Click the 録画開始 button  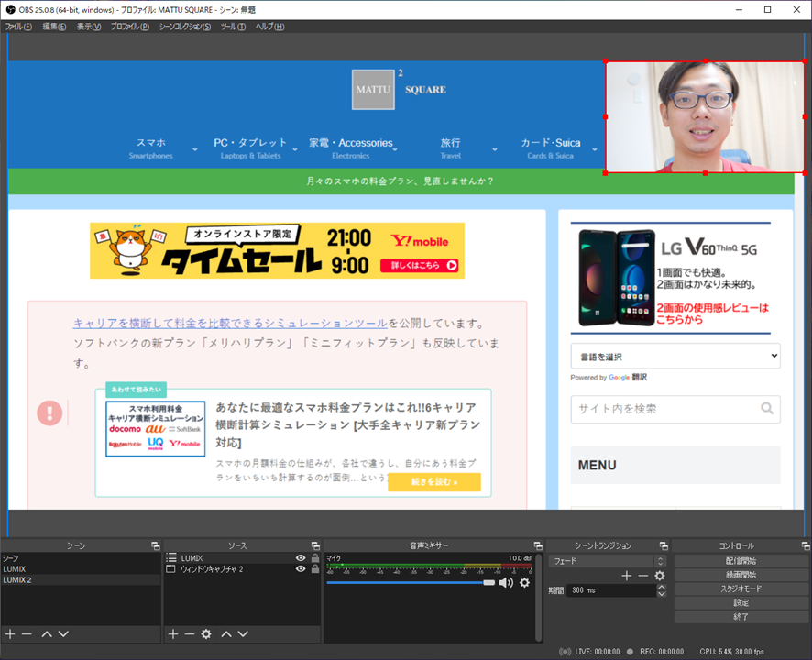click(739, 575)
